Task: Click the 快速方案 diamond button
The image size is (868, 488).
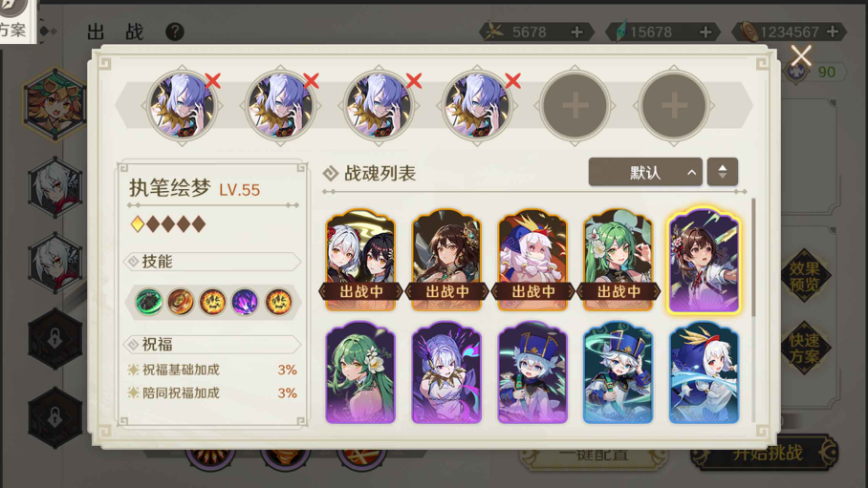Action: click(x=804, y=348)
